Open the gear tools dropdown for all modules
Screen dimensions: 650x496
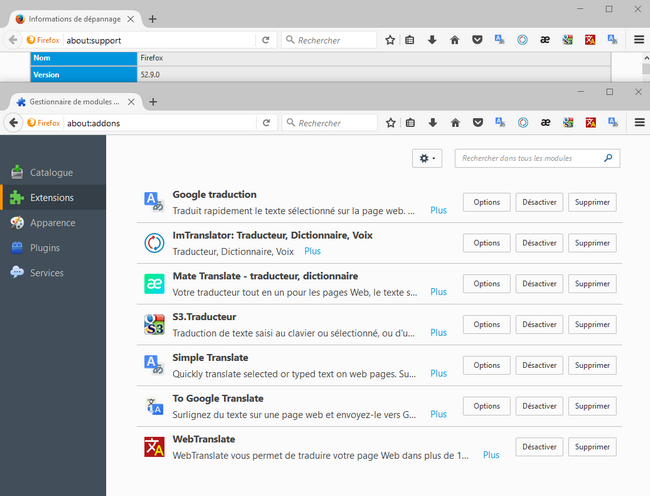[427, 159]
